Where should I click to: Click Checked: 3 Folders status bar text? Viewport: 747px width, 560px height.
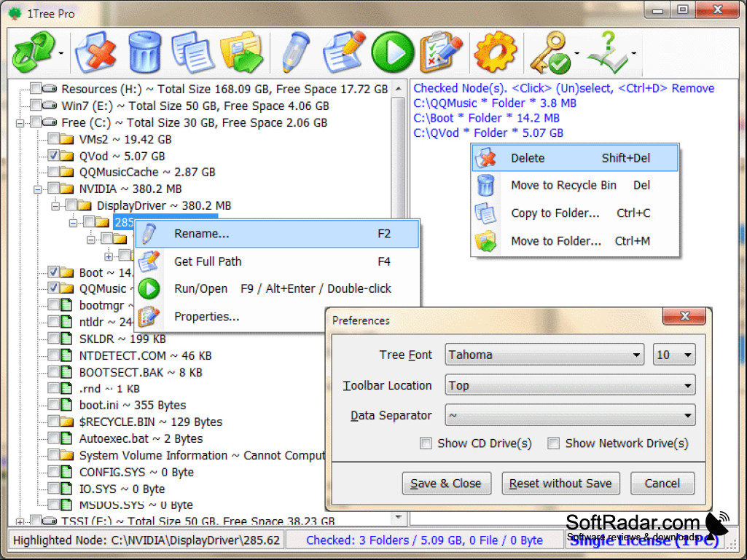click(x=424, y=540)
